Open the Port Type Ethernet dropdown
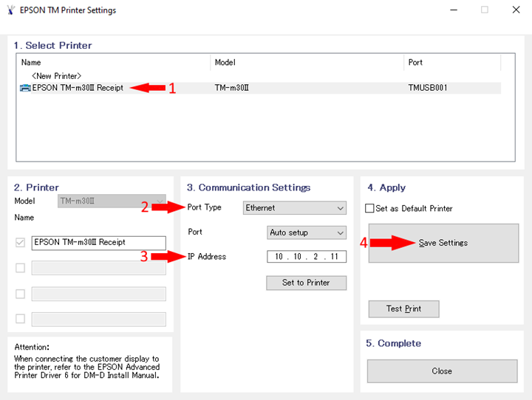 tap(295, 208)
